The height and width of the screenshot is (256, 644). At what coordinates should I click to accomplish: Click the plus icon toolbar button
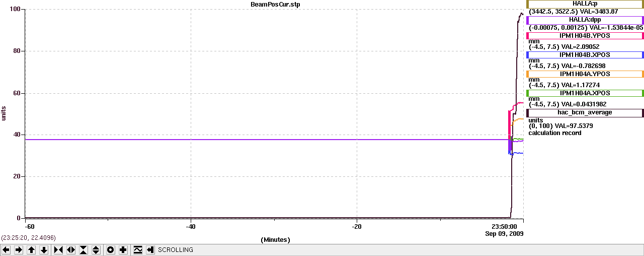coord(123,250)
